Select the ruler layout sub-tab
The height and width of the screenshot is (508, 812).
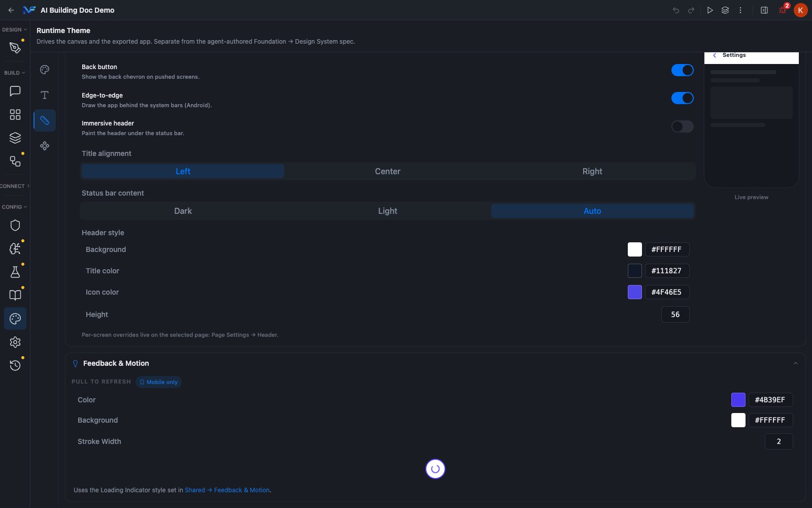(x=45, y=120)
